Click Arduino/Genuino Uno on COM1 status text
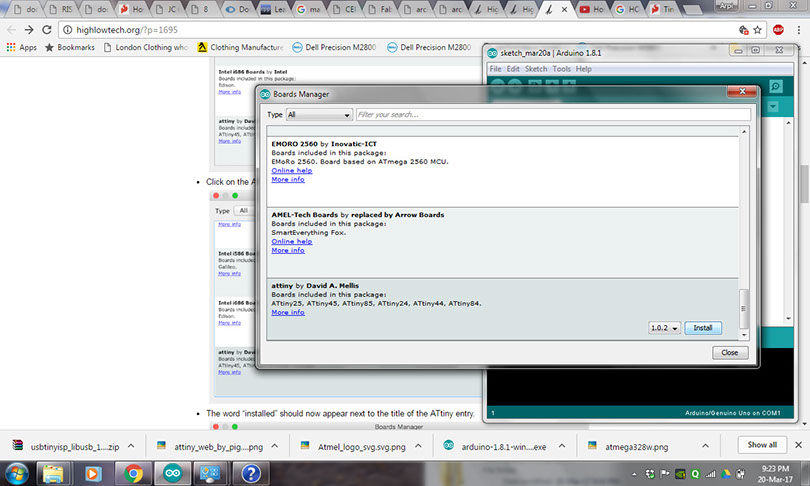Viewport: 810px width, 486px height. tap(733, 413)
